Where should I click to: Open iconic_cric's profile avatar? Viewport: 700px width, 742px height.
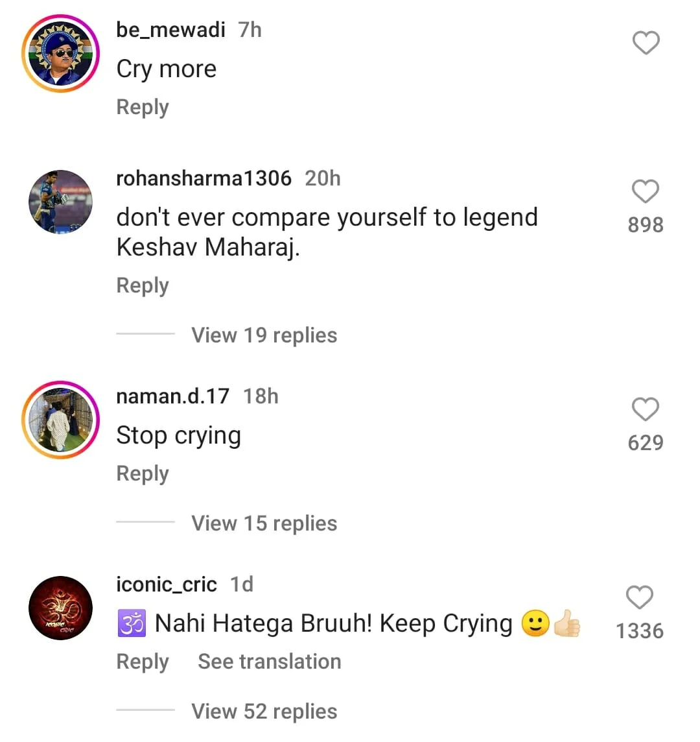(x=60, y=608)
